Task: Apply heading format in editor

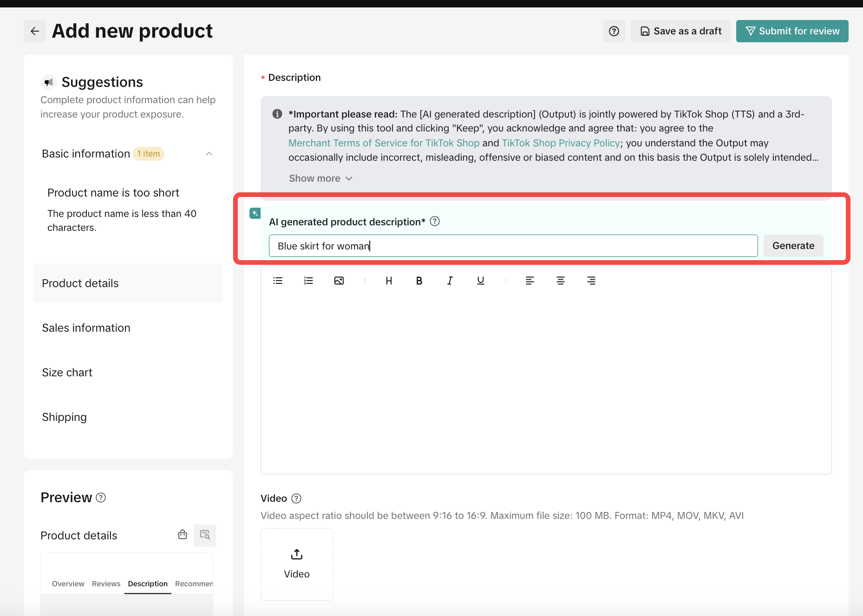Action: click(389, 281)
